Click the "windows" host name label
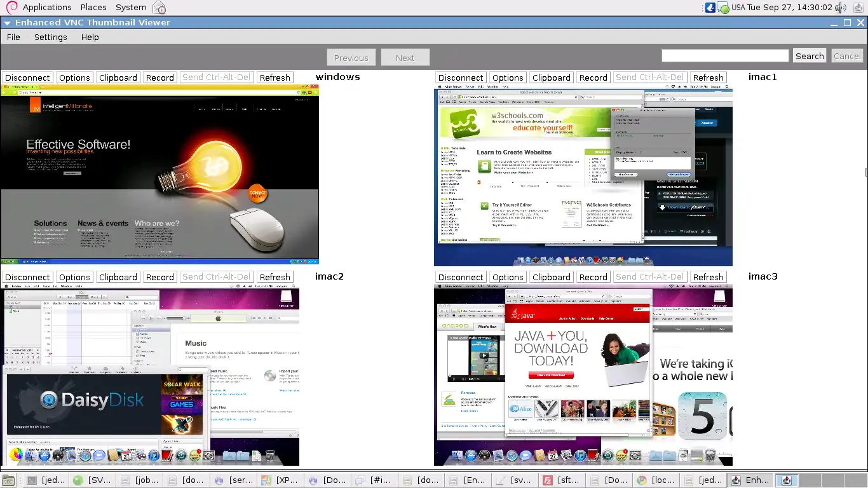868x488 pixels. coord(337,77)
